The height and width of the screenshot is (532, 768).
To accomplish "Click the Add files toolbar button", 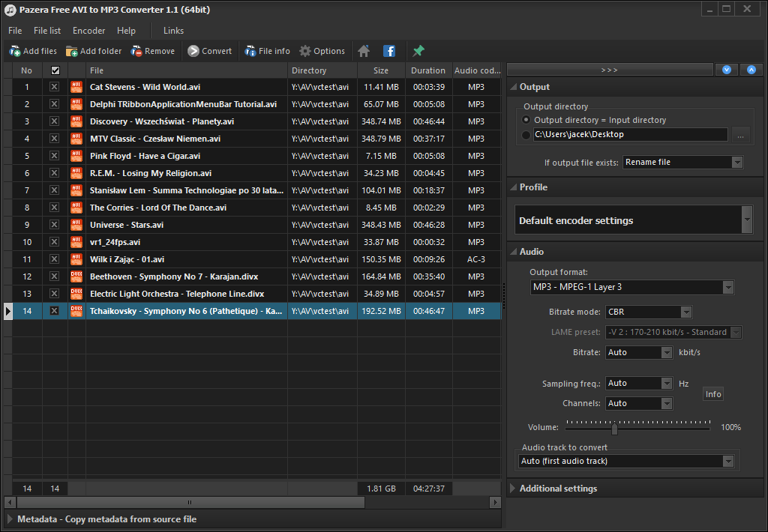I will [33, 51].
